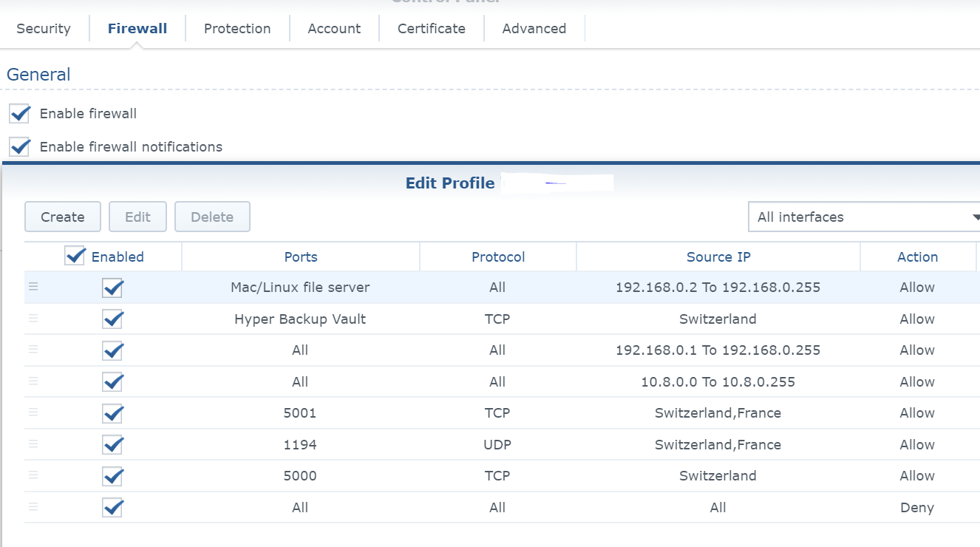Click drag handle of port 5000 rule
This screenshot has width=980, height=547.
[33, 475]
